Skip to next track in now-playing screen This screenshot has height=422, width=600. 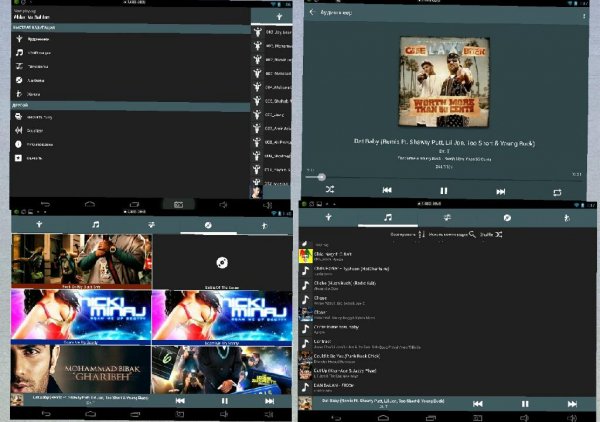(x=501, y=191)
